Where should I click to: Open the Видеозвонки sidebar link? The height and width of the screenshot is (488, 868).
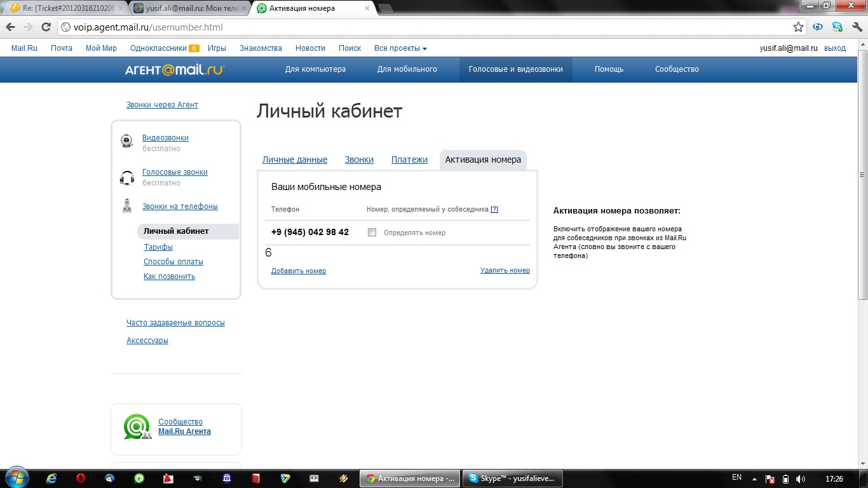(x=165, y=138)
